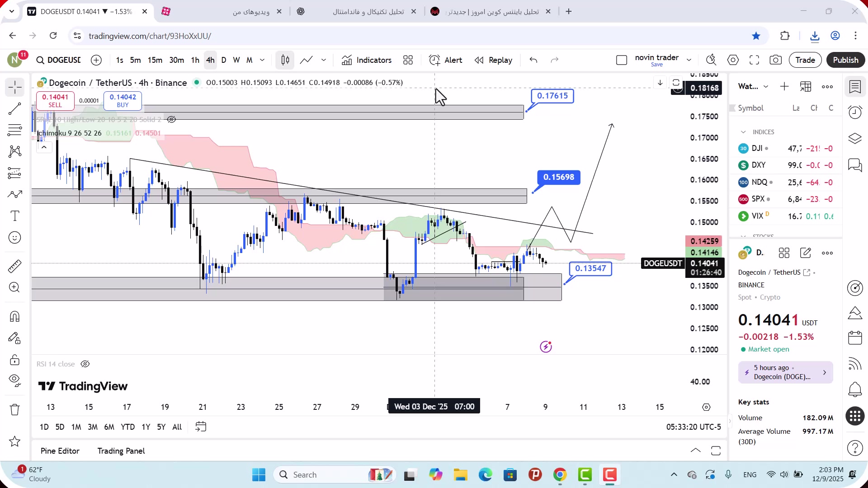868x488 pixels.
Task: Select the brush drawing tool
Action: pos(15,194)
